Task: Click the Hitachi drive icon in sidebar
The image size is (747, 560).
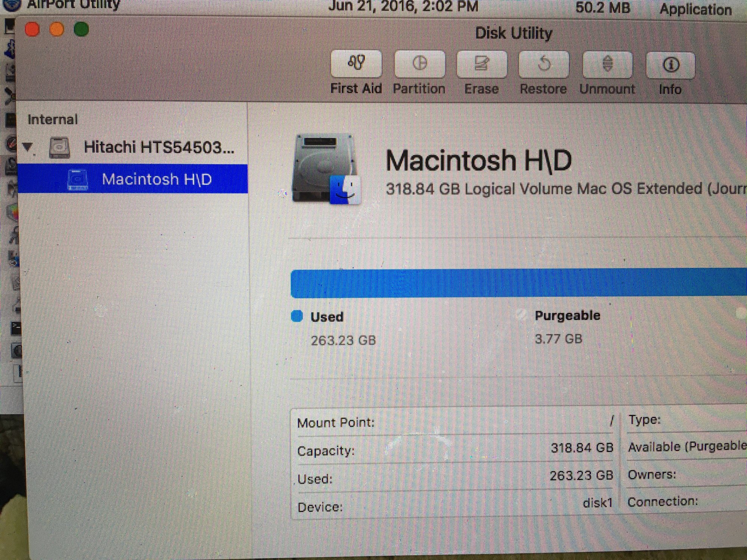Action: click(60, 148)
